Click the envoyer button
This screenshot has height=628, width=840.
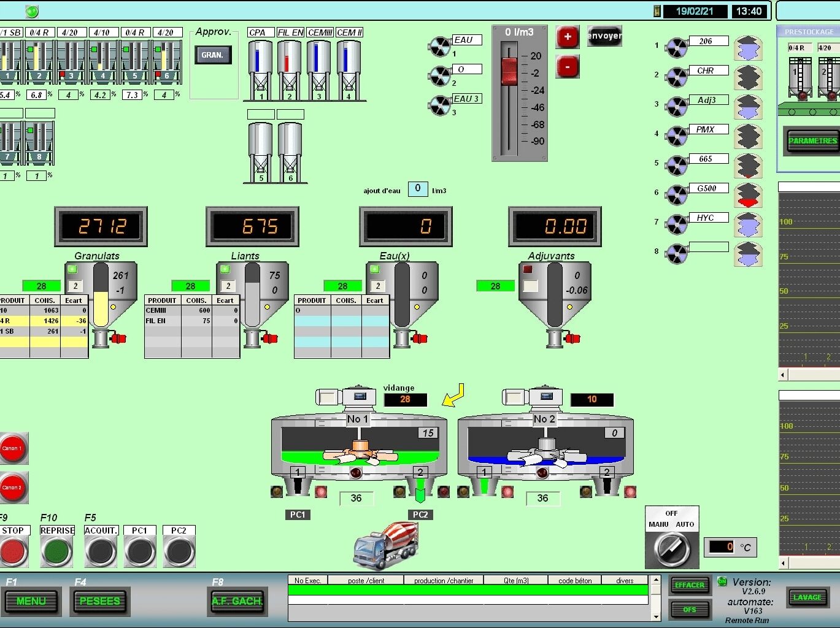[x=604, y=36]
